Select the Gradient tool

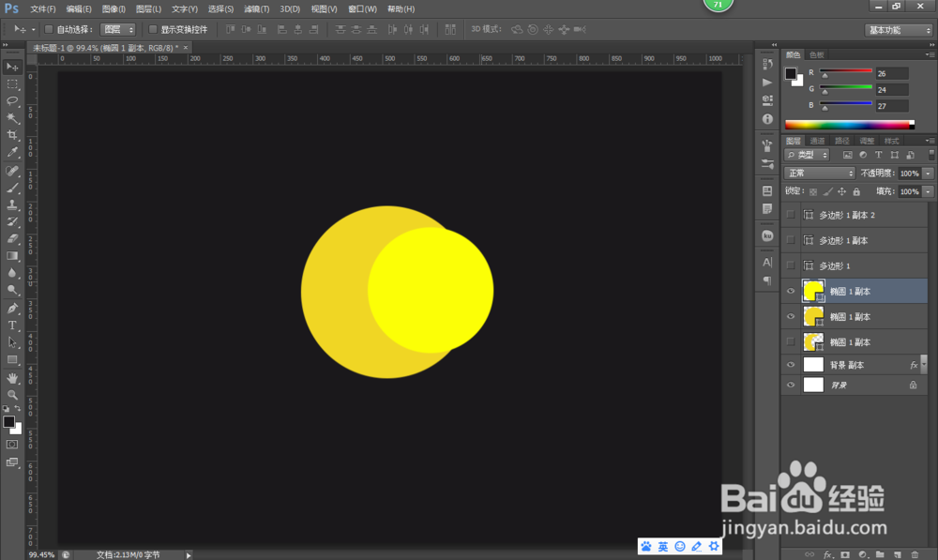(x=12, y=255)
